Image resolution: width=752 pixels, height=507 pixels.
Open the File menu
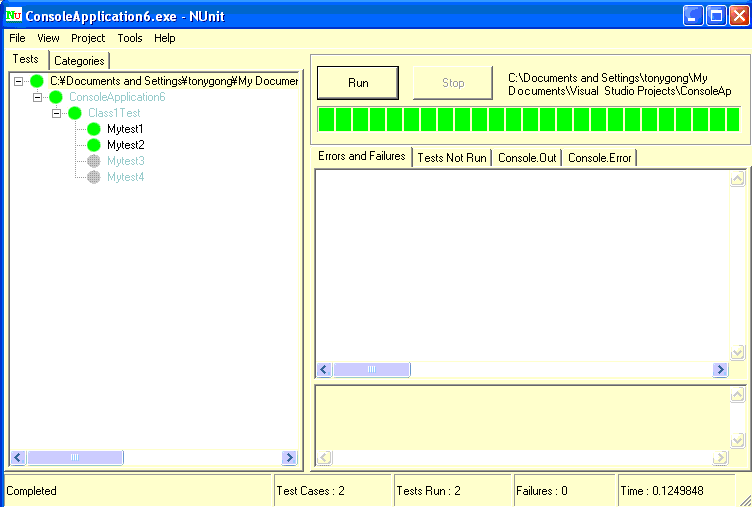(17, 38)
